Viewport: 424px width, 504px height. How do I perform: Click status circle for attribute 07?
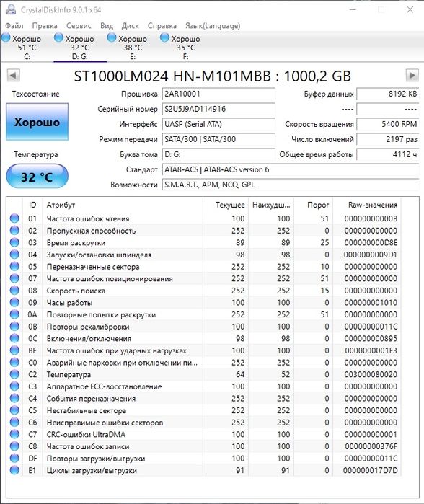click(x=14, y=278)
